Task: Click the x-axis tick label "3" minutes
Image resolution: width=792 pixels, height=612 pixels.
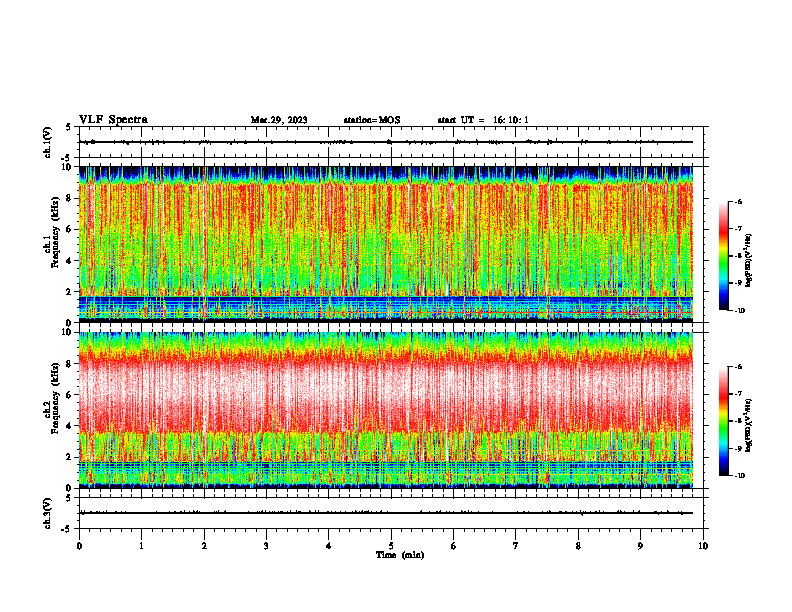Action: pyautogui.click(x=266, y=546)
